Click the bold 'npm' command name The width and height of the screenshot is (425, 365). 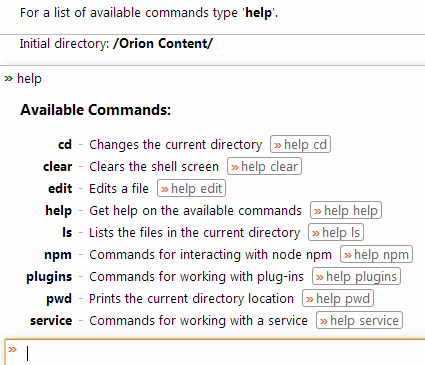[58, 255]
